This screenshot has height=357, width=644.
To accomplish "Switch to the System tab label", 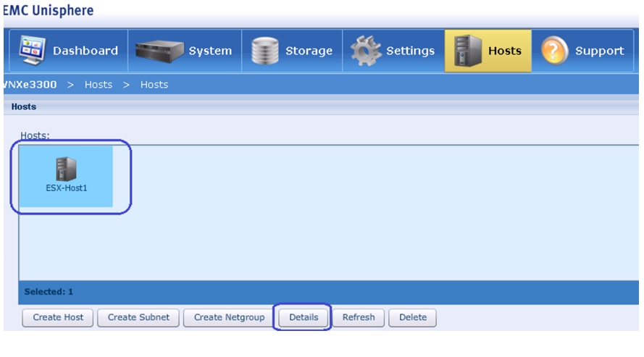I will click(x=210, y=51).
